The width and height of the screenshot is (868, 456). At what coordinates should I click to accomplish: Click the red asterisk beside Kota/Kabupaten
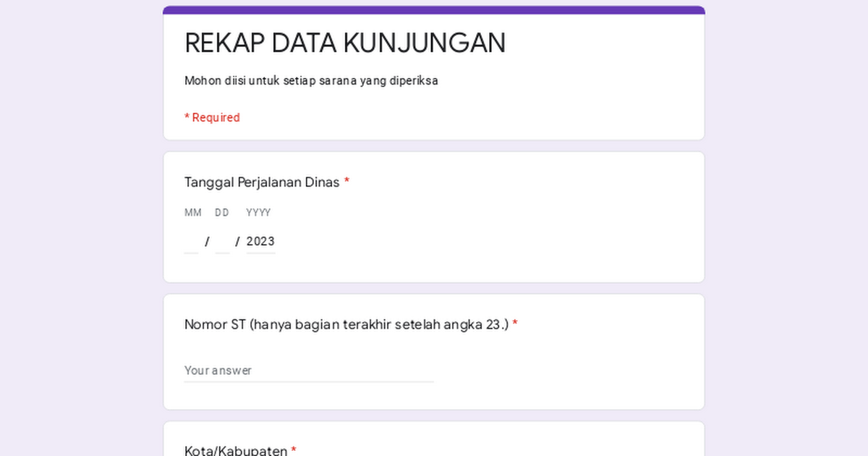click(294, 449)
